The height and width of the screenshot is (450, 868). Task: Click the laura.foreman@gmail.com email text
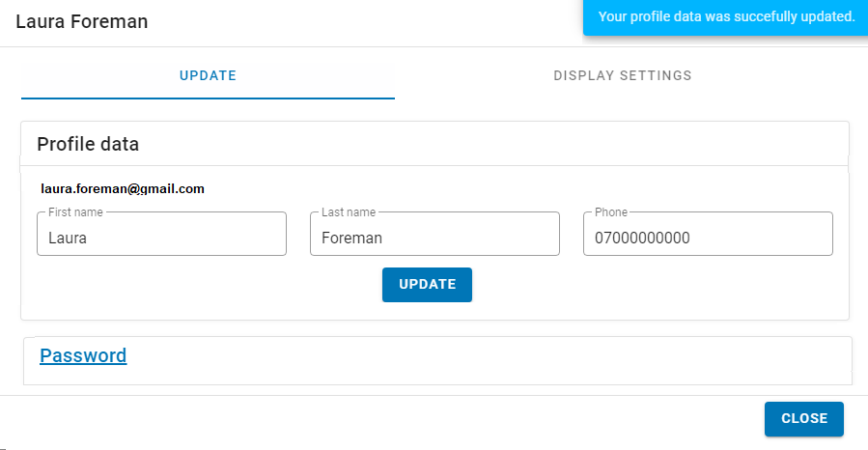pos(123,189)
